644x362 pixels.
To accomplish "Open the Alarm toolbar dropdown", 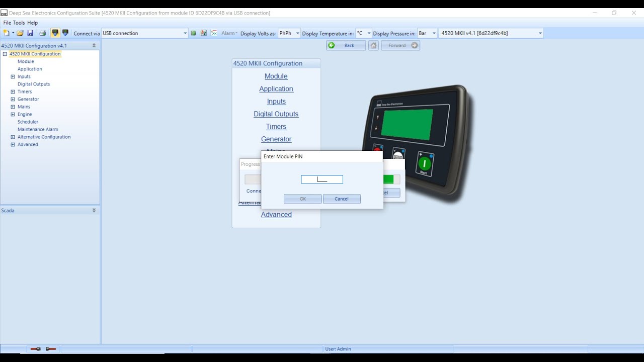I will 229,33.
